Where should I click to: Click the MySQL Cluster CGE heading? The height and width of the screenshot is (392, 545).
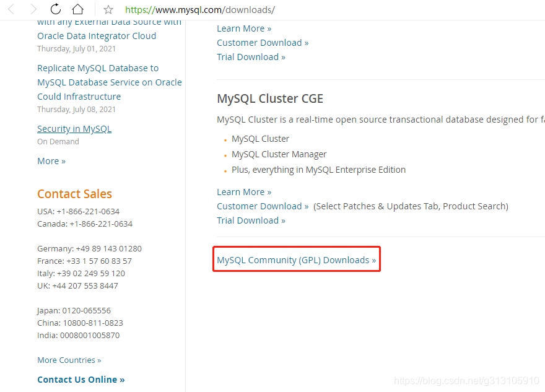tap(269, 98)
